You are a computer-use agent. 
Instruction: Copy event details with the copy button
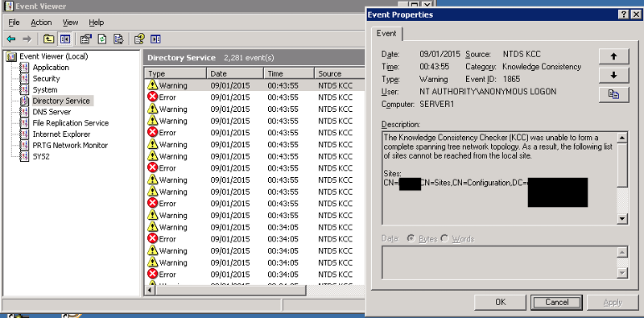(x=613, y=94)
